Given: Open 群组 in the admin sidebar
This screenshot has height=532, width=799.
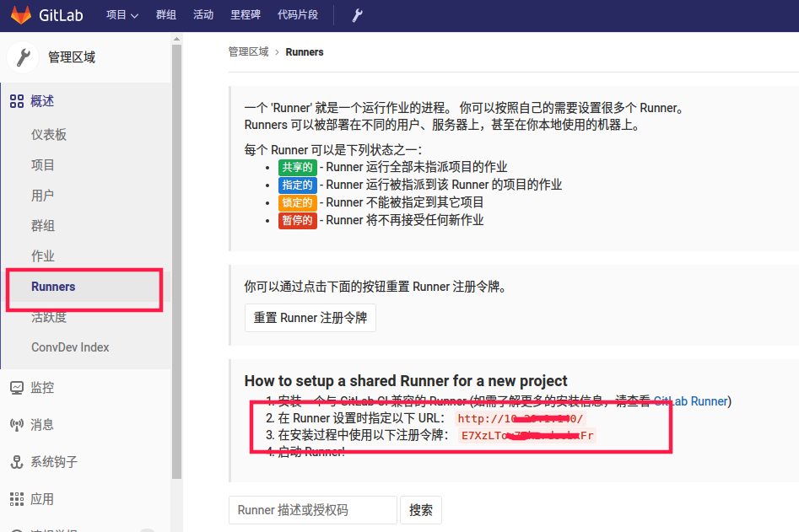Looking at the screenshot, I should [43, 225].
